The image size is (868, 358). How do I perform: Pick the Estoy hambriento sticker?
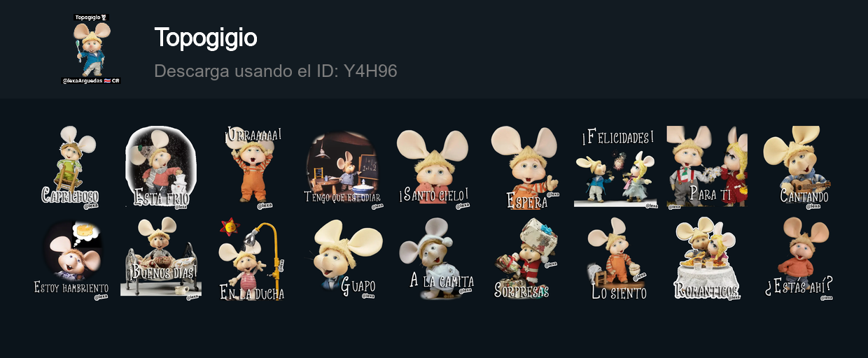[x=70, y=259]
